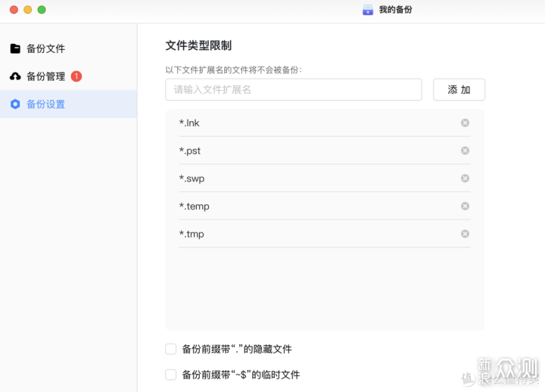The height and width of the screenshot is (392, 545).
Task: Focus the file extension input field
Action: click(x=294, y=89)
